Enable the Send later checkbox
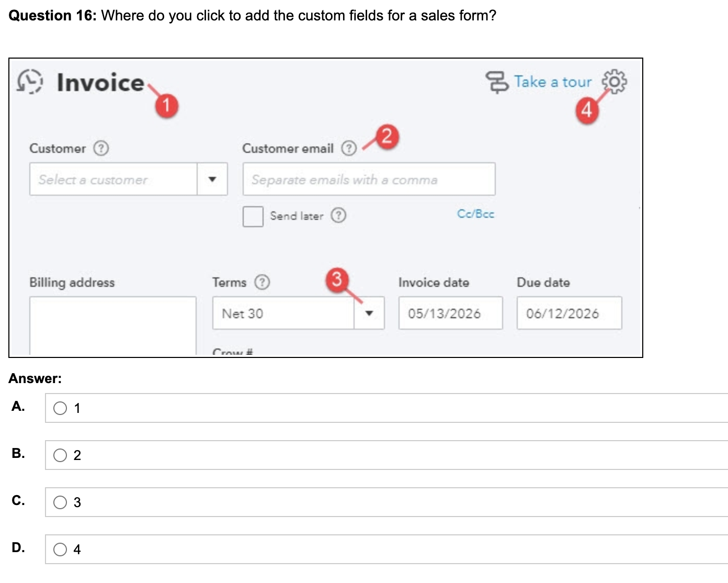The image size is (728, 583). [x=253, y=216]
